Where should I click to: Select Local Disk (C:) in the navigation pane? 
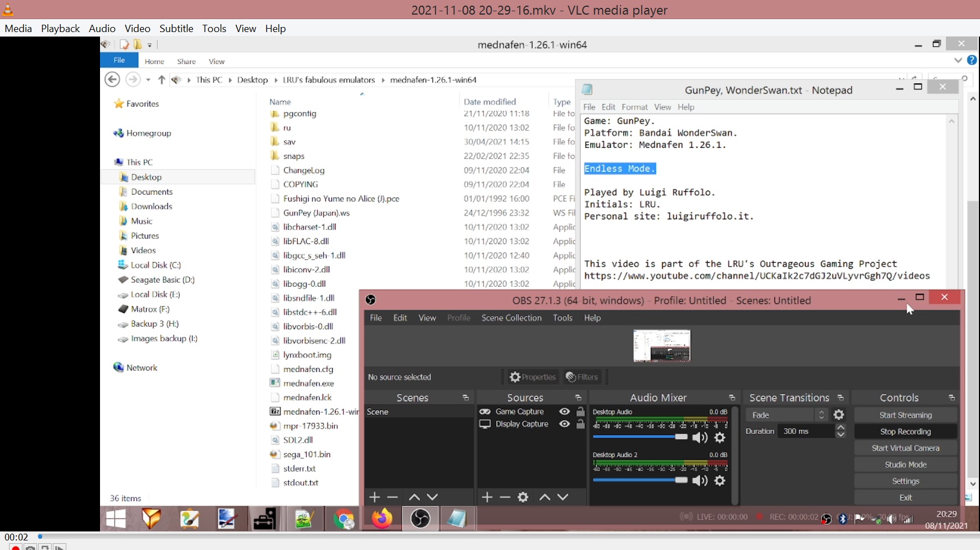click(x=156, y=265)
